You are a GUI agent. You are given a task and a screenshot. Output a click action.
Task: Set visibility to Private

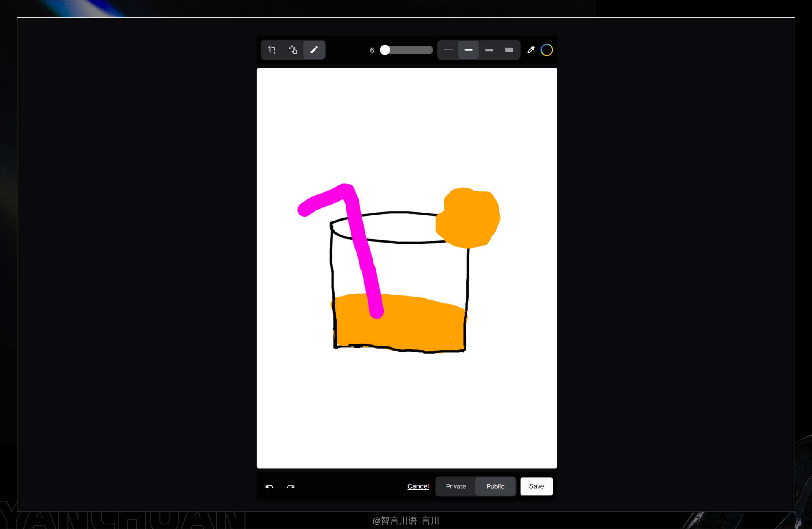click(456, 486)
